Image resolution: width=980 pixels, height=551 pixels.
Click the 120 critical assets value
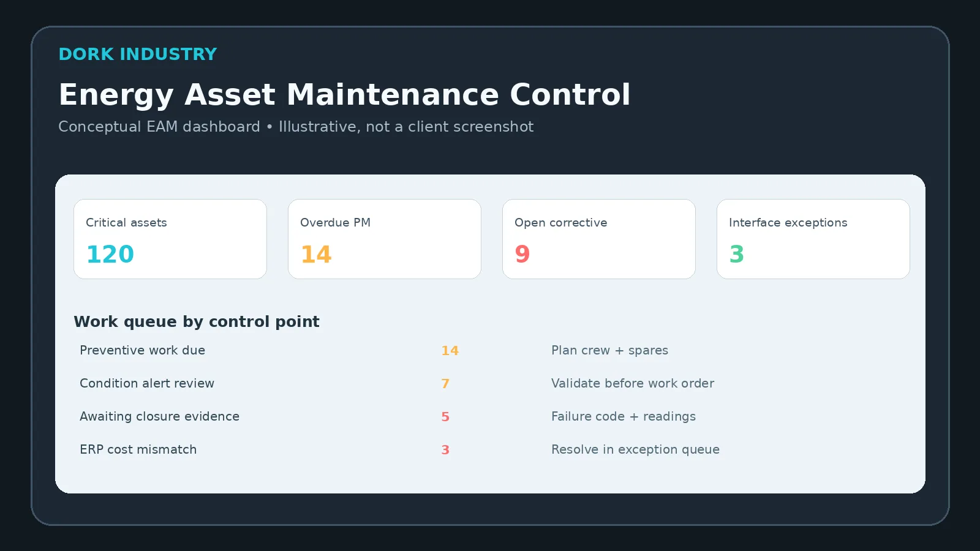pos(110,254)
